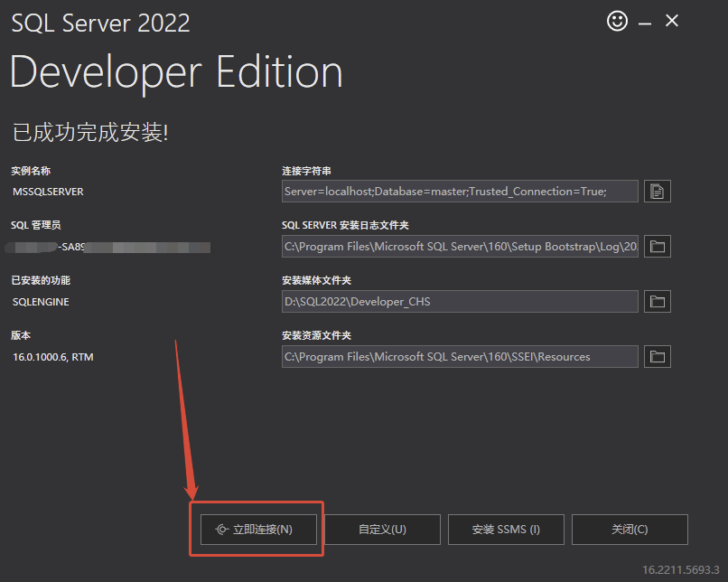Image resolution: width=728 pixels, height=582 pixels.
Task: Copy the connection string with the copy icon
Action: point(657,191)
